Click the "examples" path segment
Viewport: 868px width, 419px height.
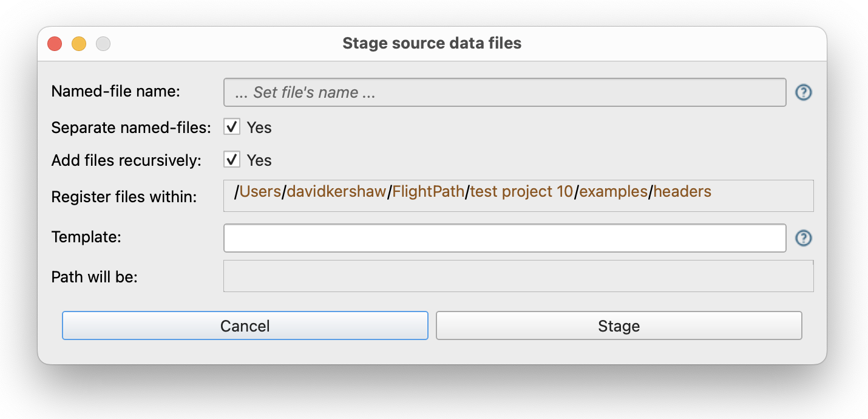coord(613,192)
